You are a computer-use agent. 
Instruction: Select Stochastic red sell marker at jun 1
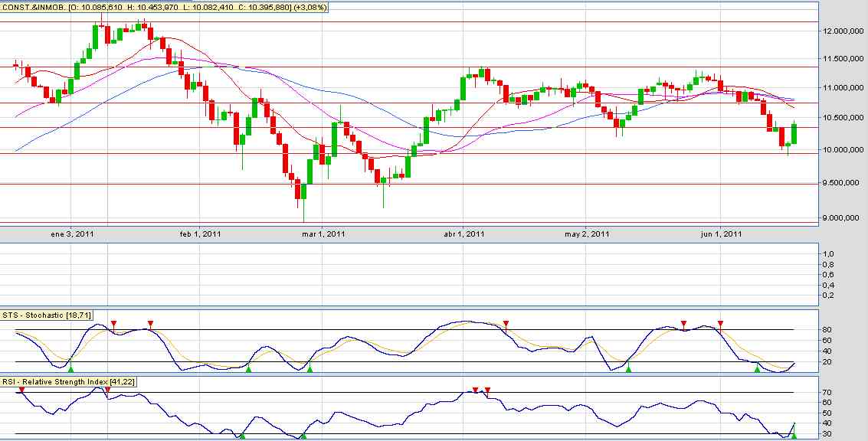pos(721,323)
